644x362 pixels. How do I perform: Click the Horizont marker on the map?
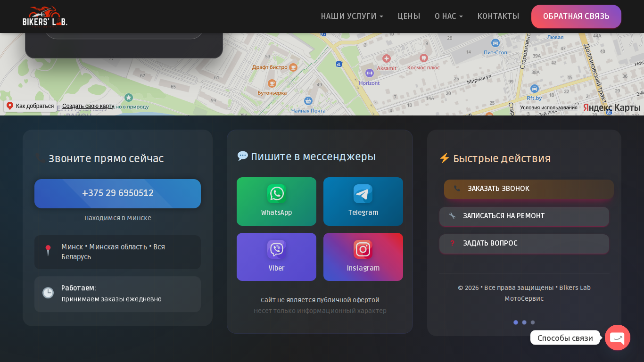370,73
